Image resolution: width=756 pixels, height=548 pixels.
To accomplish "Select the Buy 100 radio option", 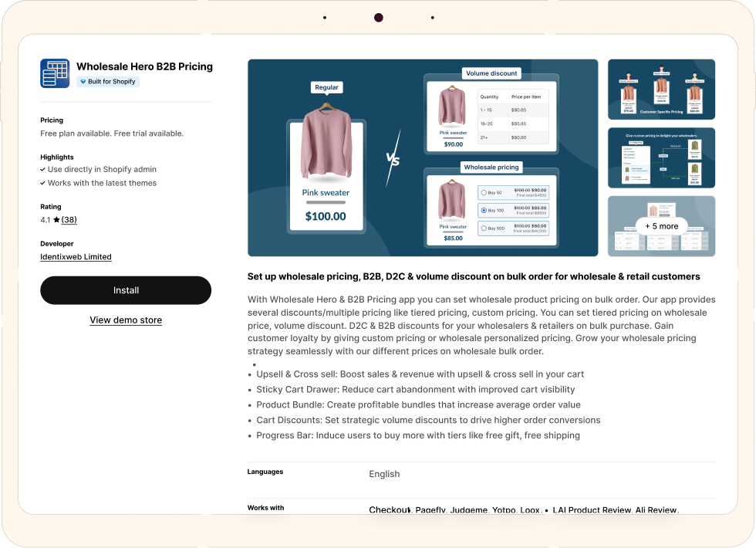I will [x=484, y=210].
